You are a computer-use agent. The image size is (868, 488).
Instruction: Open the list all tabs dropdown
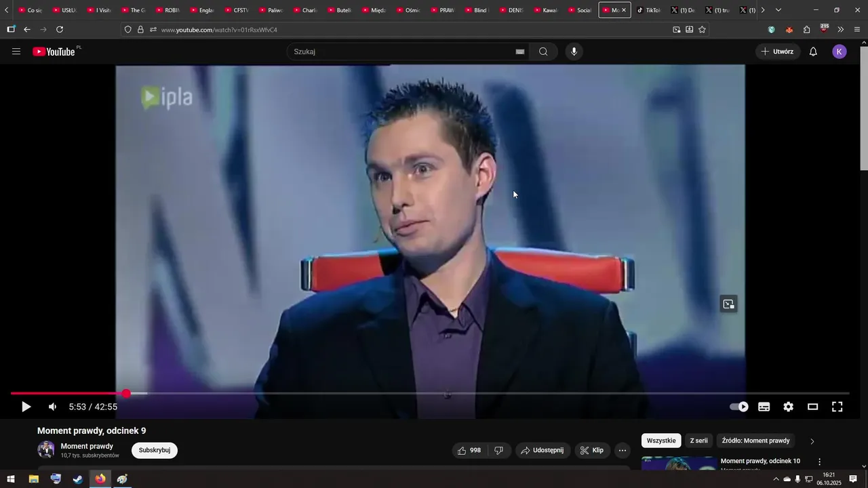[778, 10]
